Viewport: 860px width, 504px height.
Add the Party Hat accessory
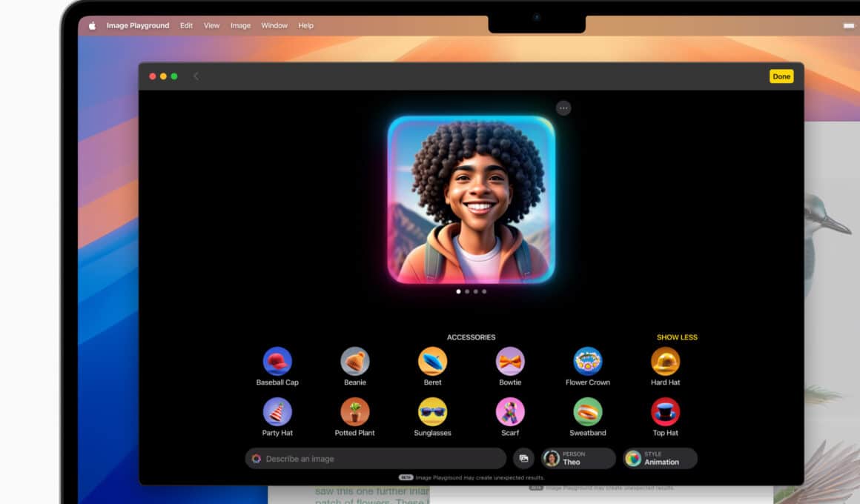click(277, 412)
